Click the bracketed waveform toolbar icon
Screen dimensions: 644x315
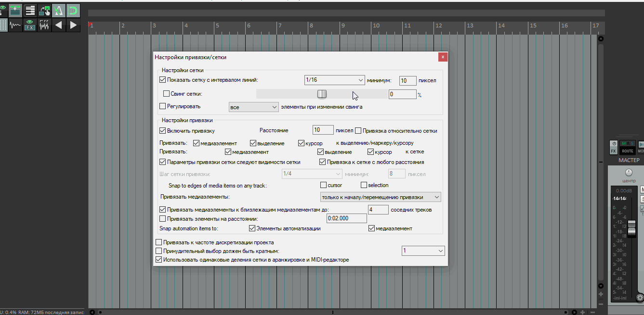point(44,25)
